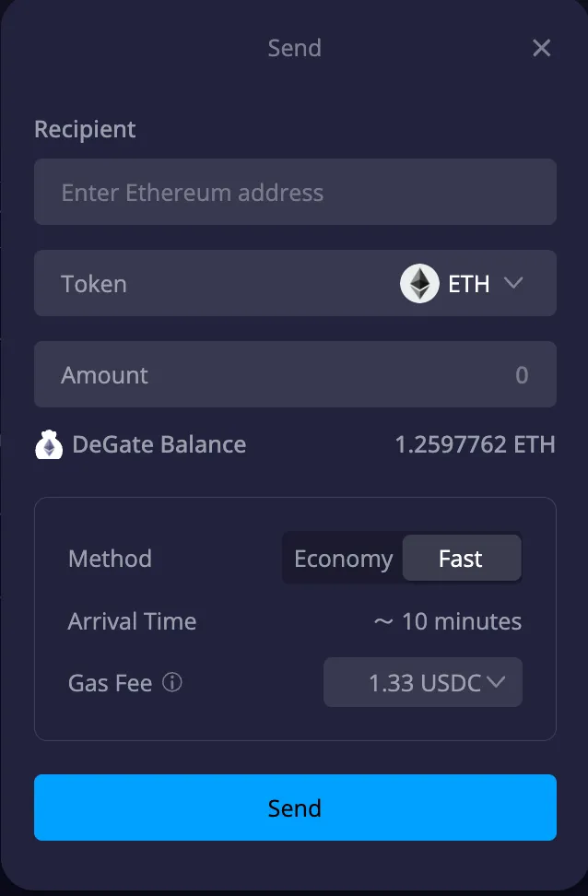Image resolution: width=588 pixels, height=896 pixels.
Task: Click the 1.2597762 ETH balance to use max
Action: coord(475,444)
